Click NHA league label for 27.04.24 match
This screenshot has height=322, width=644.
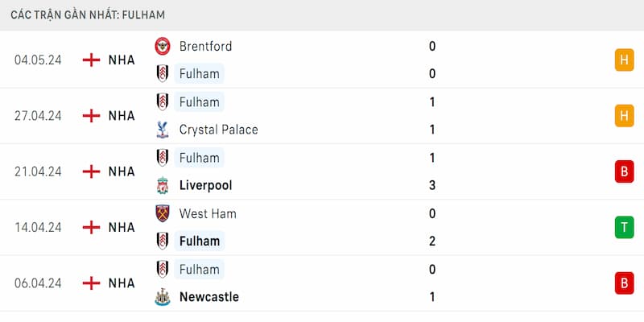(x=122, y=116)
